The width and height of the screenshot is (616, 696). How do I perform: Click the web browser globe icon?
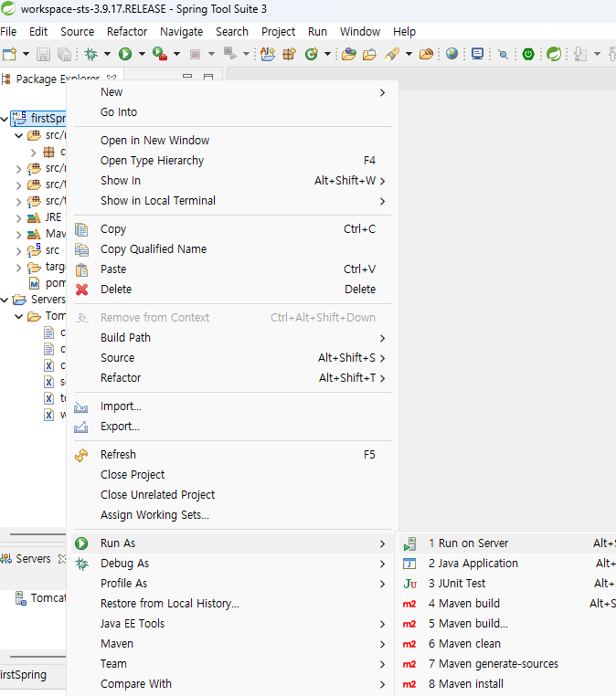click(x=451, y=54)
